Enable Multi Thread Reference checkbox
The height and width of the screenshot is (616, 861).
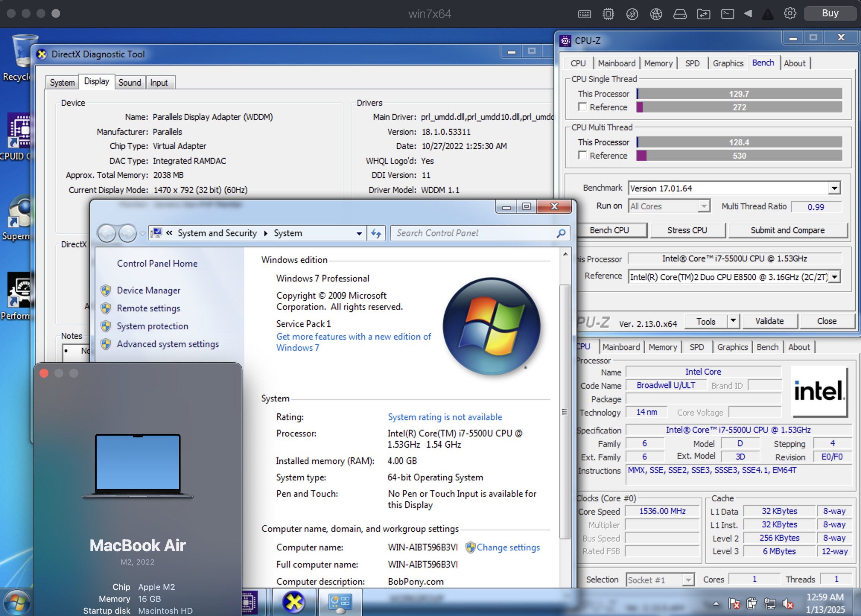pos(582,156)
